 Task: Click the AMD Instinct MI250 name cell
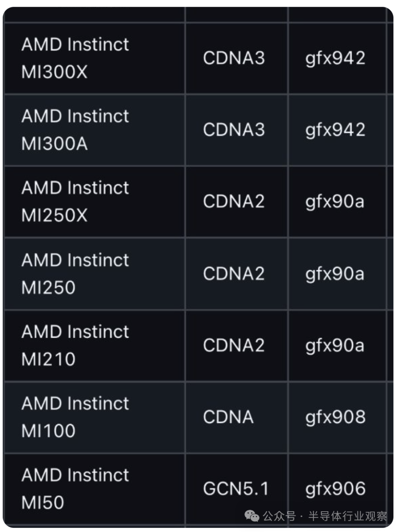click(x=94, y=274)
